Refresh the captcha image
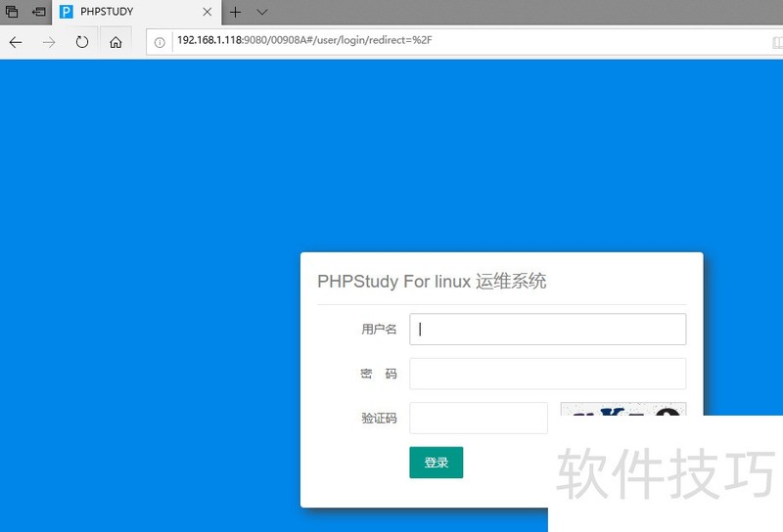The width and height of the screenshot is (783, 532). (623, 409)
